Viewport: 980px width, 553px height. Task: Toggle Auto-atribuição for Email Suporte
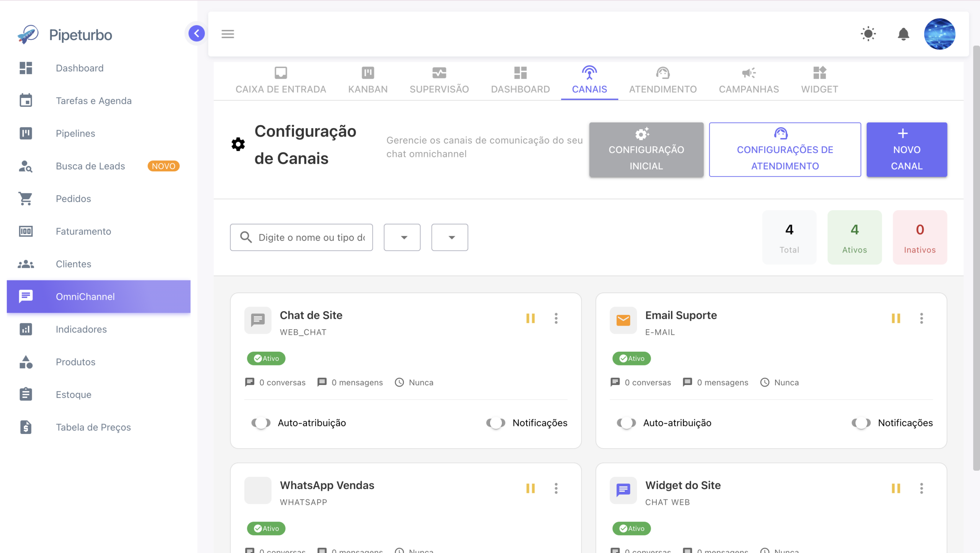626,423
